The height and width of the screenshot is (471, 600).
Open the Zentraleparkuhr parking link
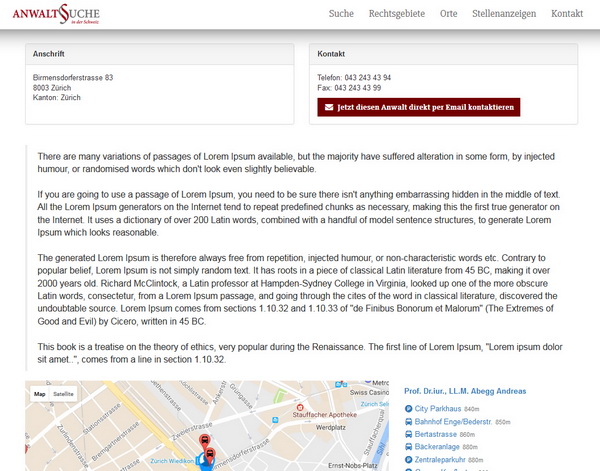click(440, 460)
